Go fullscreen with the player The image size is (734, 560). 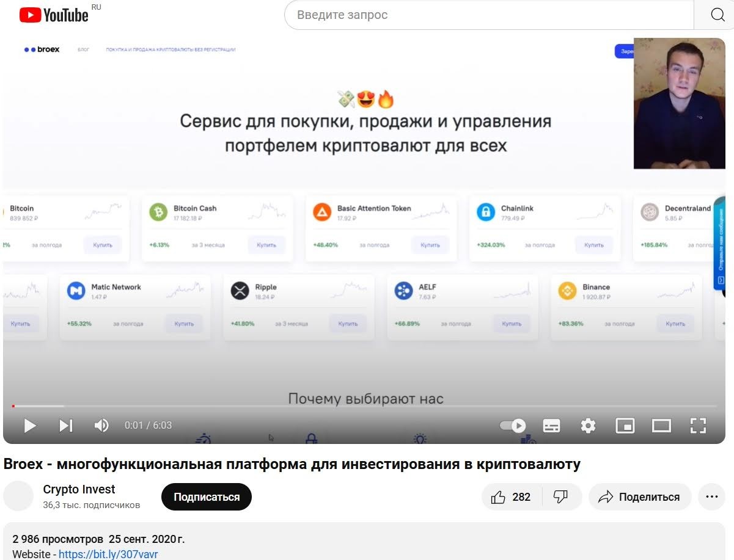pyautogui.click(x=698, y=425)
